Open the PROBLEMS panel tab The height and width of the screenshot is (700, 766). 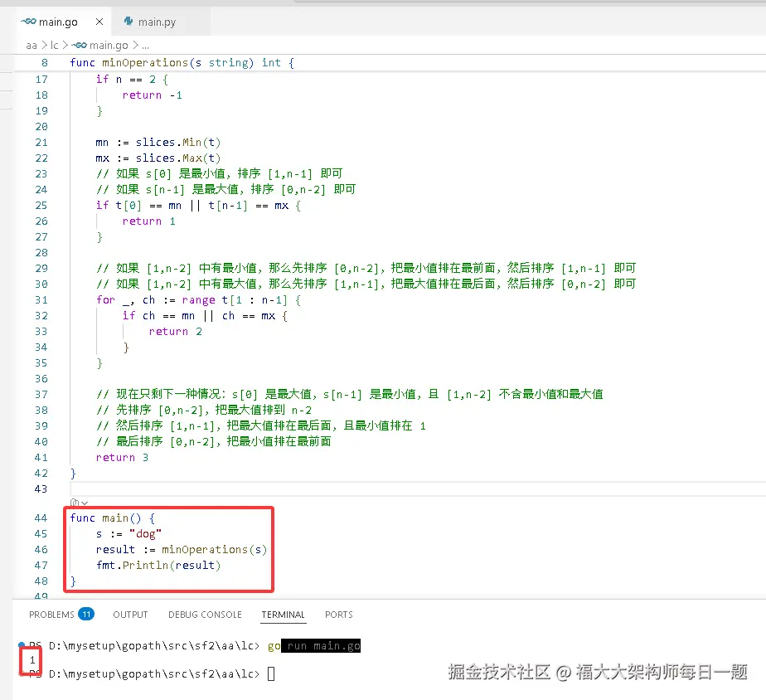coord(51,615)
